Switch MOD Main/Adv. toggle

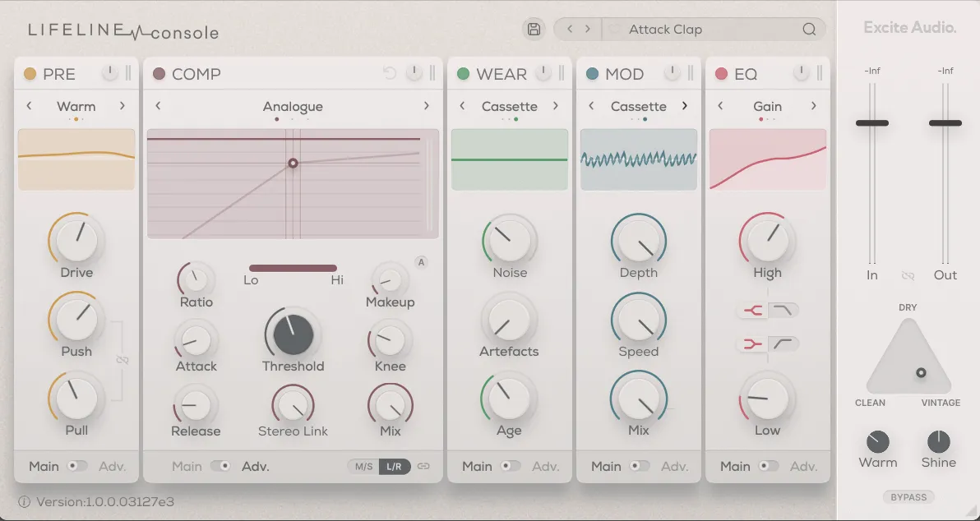pos(640,466)
